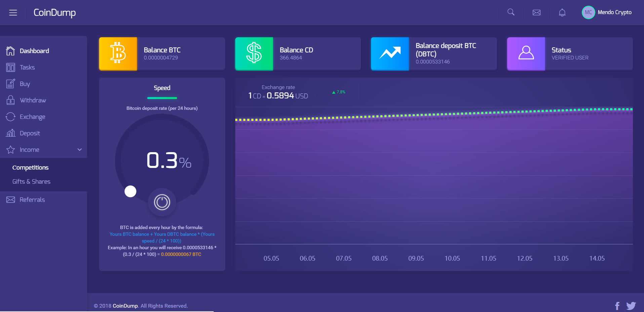
Task: Go to Withdraw in the sidebar
Action: click(33, 100)
